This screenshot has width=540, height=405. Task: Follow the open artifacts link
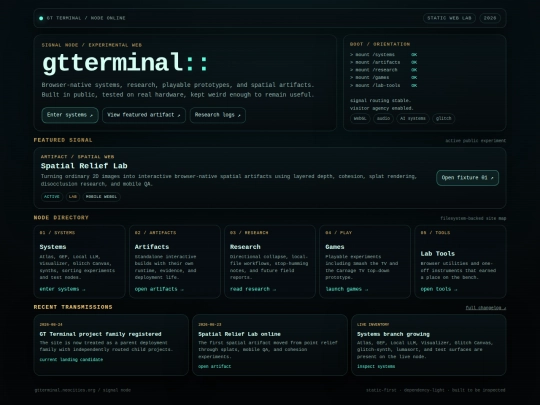(x=159, y=289)
